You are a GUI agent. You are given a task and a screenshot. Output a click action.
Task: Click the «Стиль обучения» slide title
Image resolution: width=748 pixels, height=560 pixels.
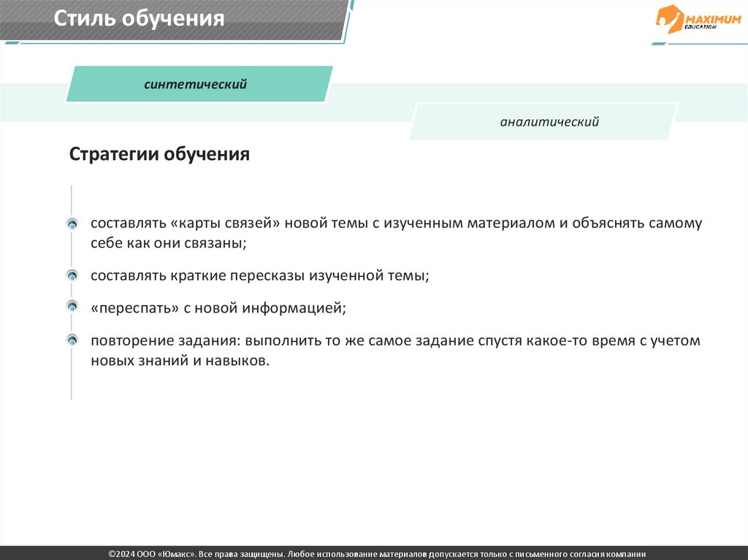(x=139, y=18)
